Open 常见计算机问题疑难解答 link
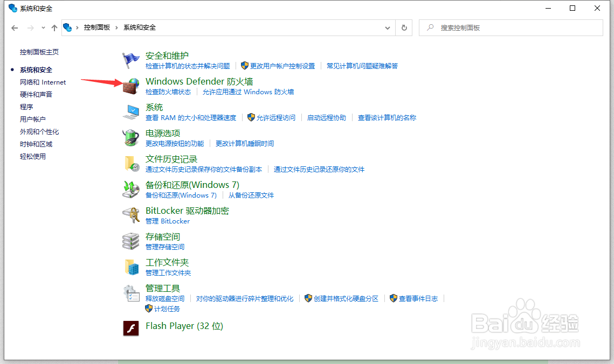Image resolution: width=614 pixels, height=364 pixels. [x=362, y=66]
